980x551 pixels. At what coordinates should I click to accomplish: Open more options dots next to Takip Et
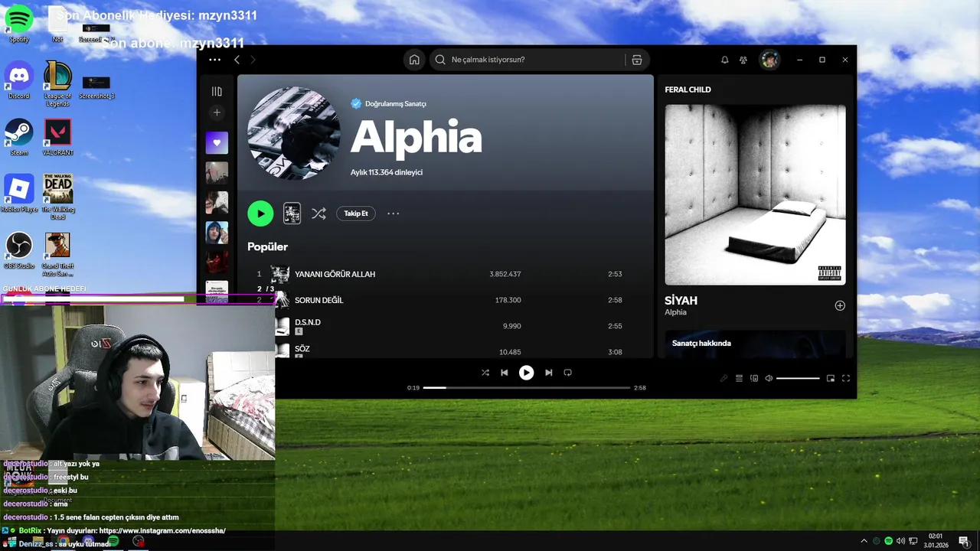tap(393, 214)
